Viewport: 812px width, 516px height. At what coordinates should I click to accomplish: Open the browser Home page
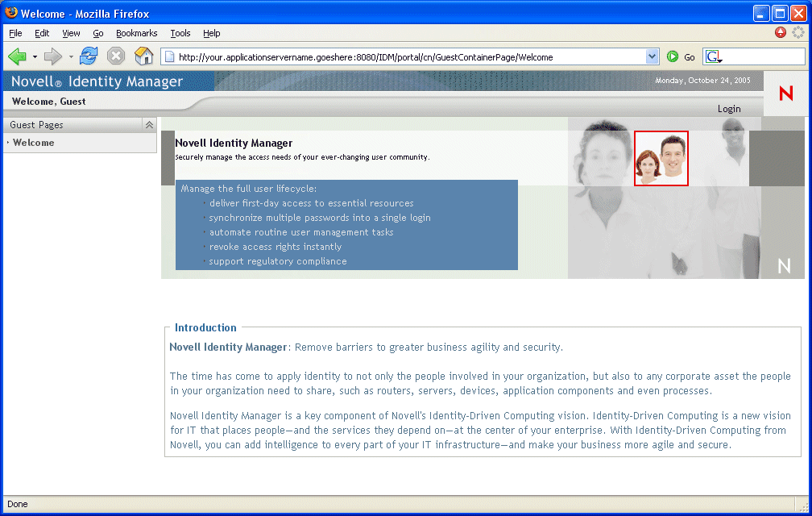[x=143, y=56]
